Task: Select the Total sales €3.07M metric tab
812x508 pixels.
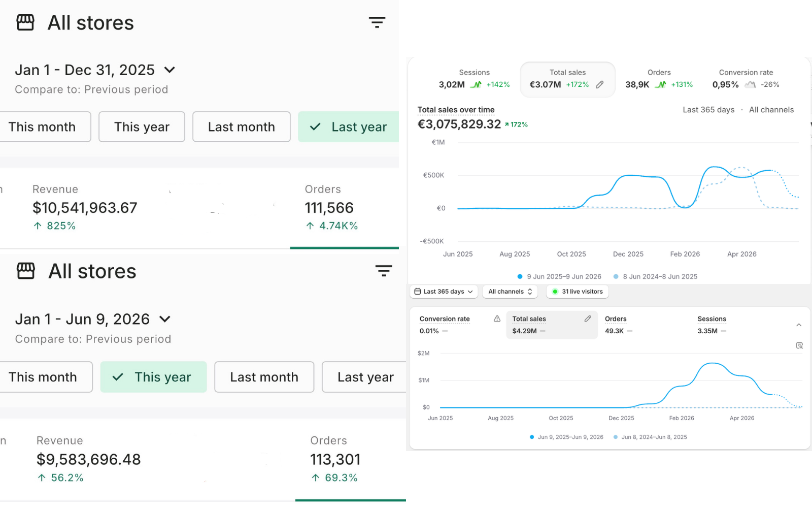Action: click(x=567, y=79)
